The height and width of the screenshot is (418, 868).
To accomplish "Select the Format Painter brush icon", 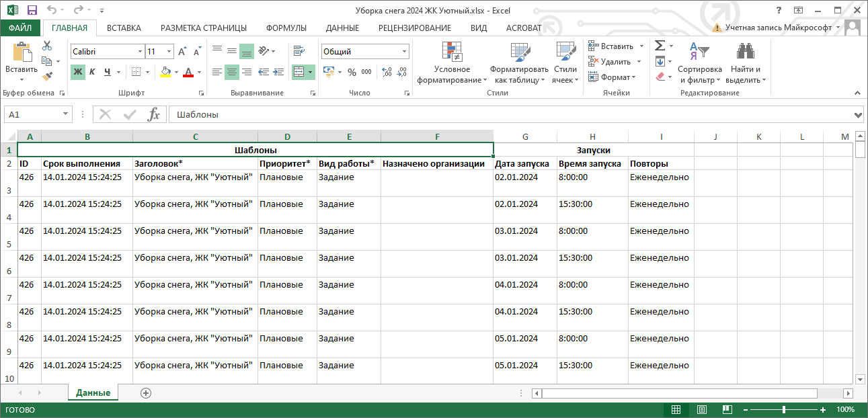I will click(47, 77).
